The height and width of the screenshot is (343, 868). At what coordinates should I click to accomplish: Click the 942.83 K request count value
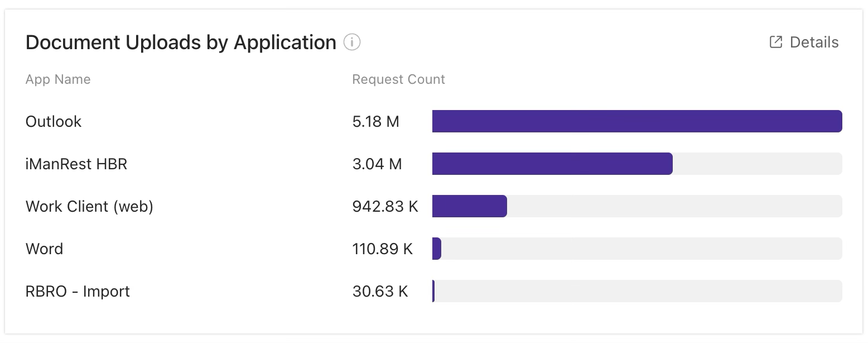click(385, 206)
